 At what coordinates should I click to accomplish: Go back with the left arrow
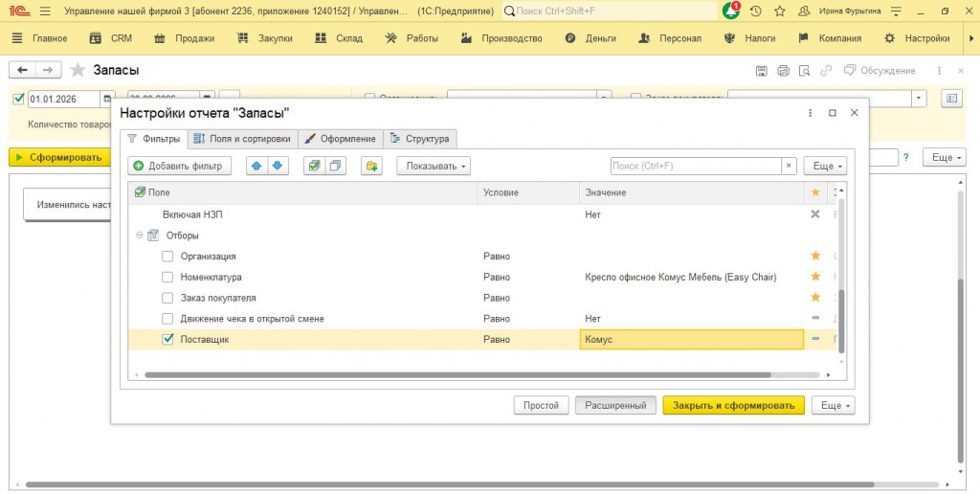[x=23, y=70]
